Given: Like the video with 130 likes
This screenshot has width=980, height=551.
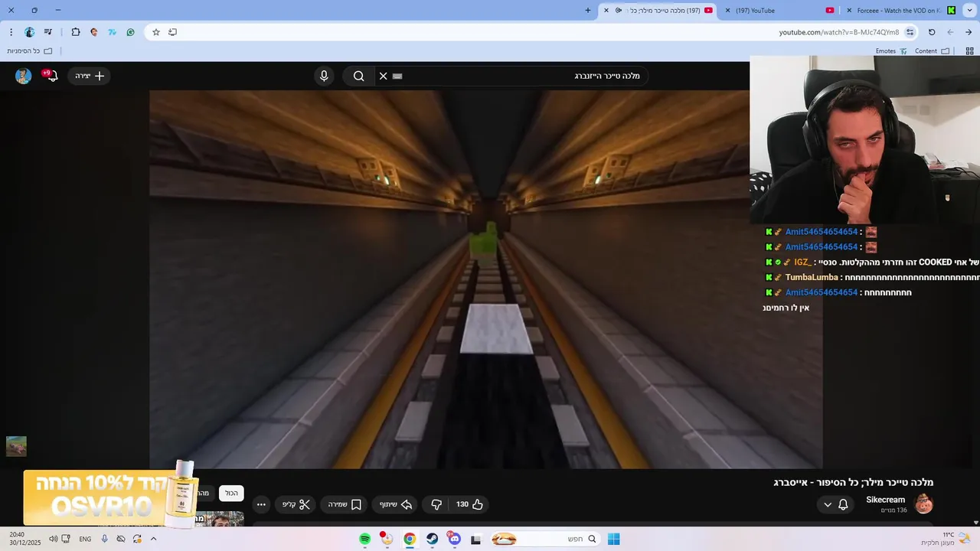Looking at the screenshot, I should tap(469, 504).
